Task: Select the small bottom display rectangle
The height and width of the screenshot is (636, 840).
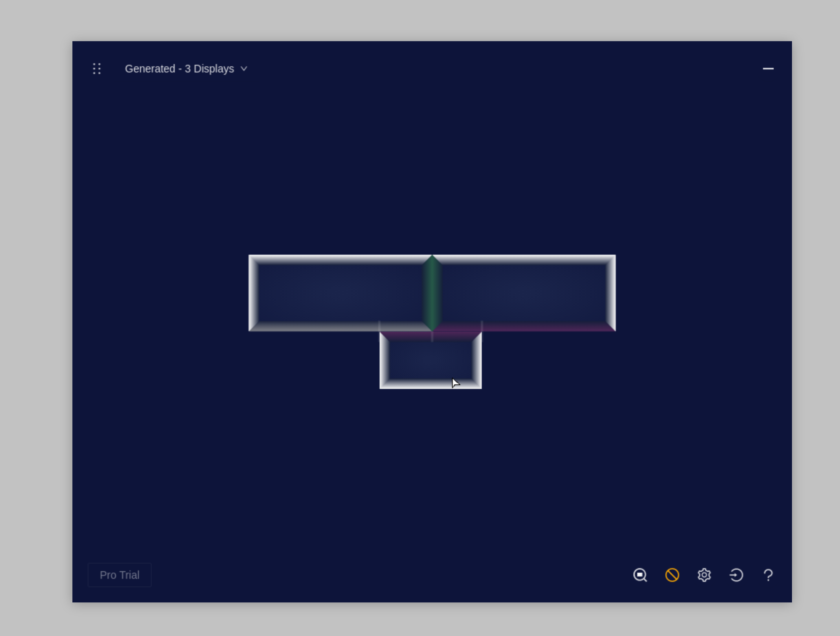Action: (430, 360)
